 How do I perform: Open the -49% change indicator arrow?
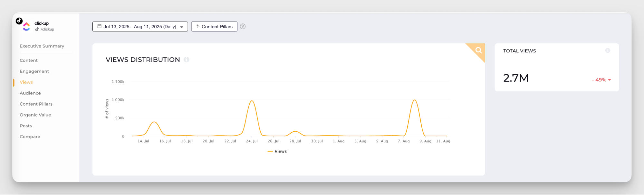(610, 80)
